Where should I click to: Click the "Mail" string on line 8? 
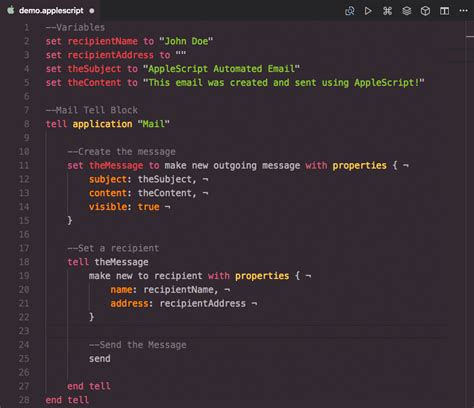coord(154,124)
